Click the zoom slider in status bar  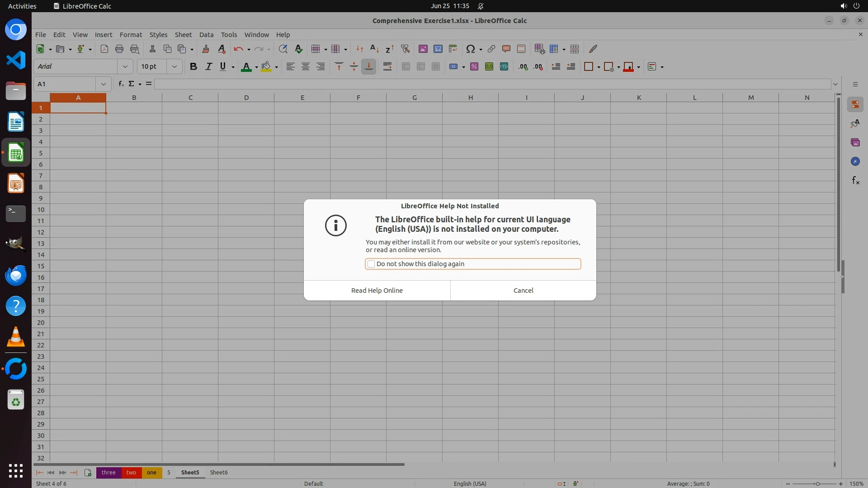[817, 484]
